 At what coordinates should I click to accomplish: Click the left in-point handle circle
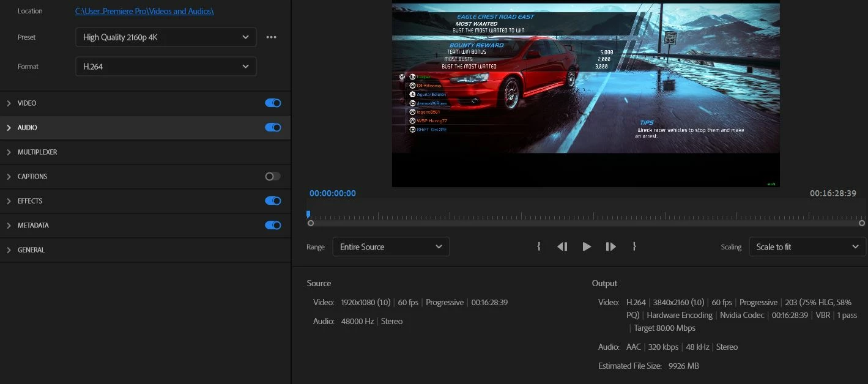(311, 223)
